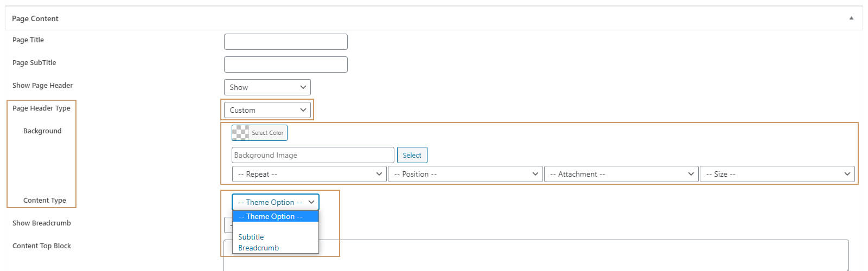Click the transparent Select Color swatch
This screenshot has height=271, width=868.
click(x=259, y=133)
